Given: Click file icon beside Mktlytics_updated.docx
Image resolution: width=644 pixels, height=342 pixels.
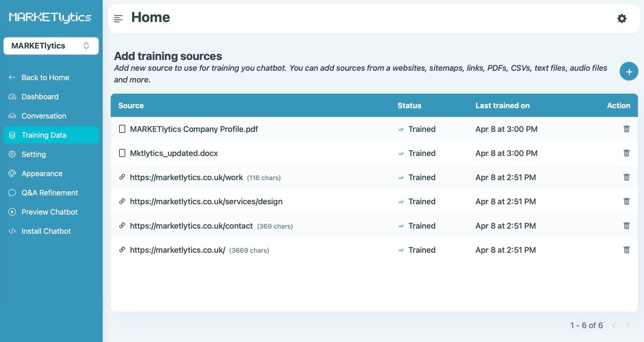Looking at the screenshot, I should [x=122, y=153].
